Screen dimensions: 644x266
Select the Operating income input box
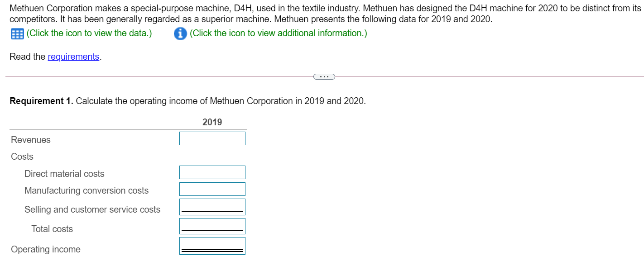212,244
